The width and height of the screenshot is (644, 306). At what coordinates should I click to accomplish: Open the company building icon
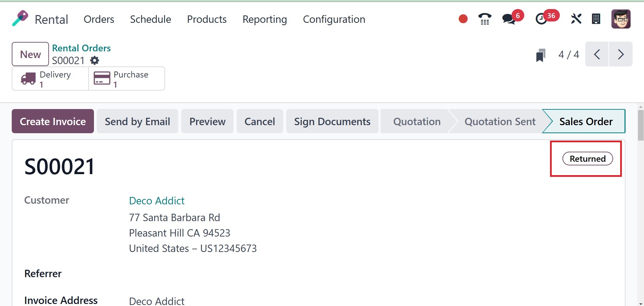[596, 19]
